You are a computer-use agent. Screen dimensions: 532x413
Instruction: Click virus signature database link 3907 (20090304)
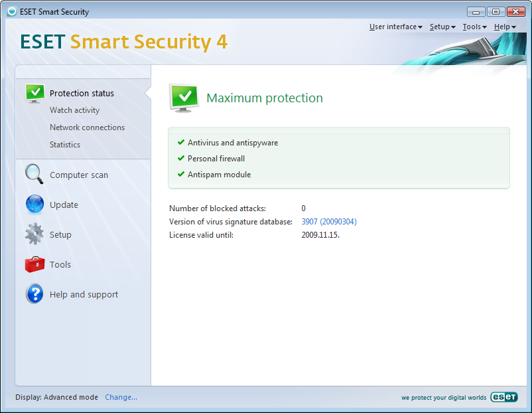[329, 222]
